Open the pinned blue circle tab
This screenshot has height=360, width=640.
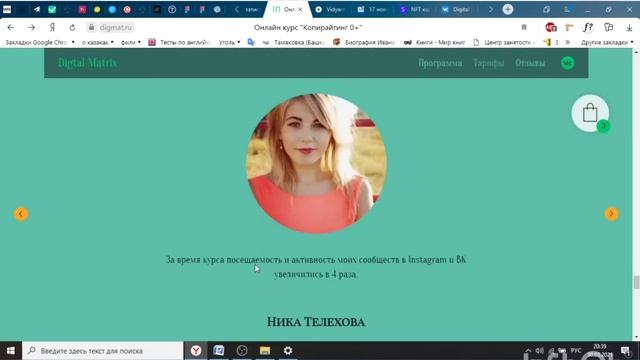tap(112, 9)
